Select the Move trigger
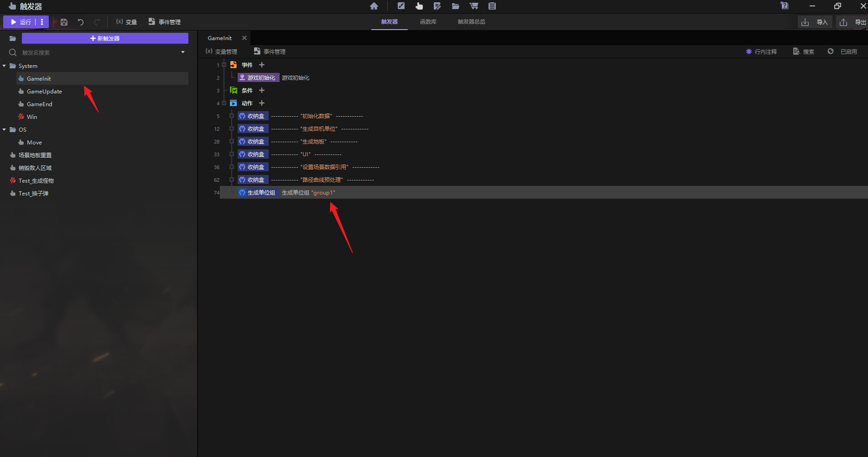 [34, 142]
